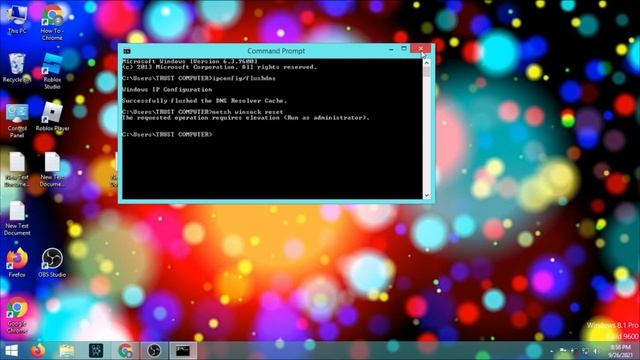Open the How To - Chrome shortcut
The width and height of the screenshot is (640, 360).
point(52,23)
